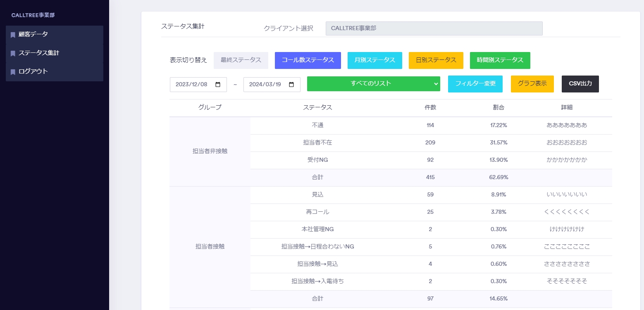Click the bookmark icon beside 顧客データ
The width and height of the screenshot is (644, 310).
tap(13, 35)
